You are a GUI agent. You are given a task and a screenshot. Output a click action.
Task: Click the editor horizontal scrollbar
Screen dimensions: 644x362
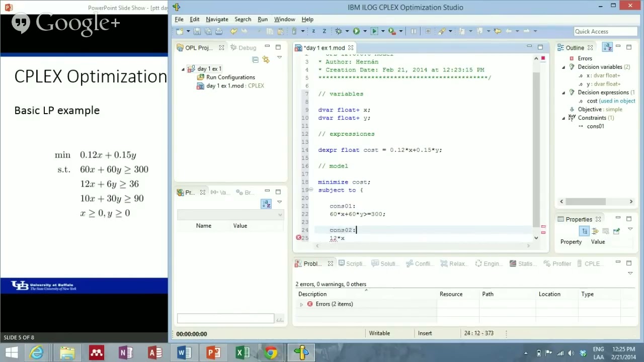tap(422, 245)
